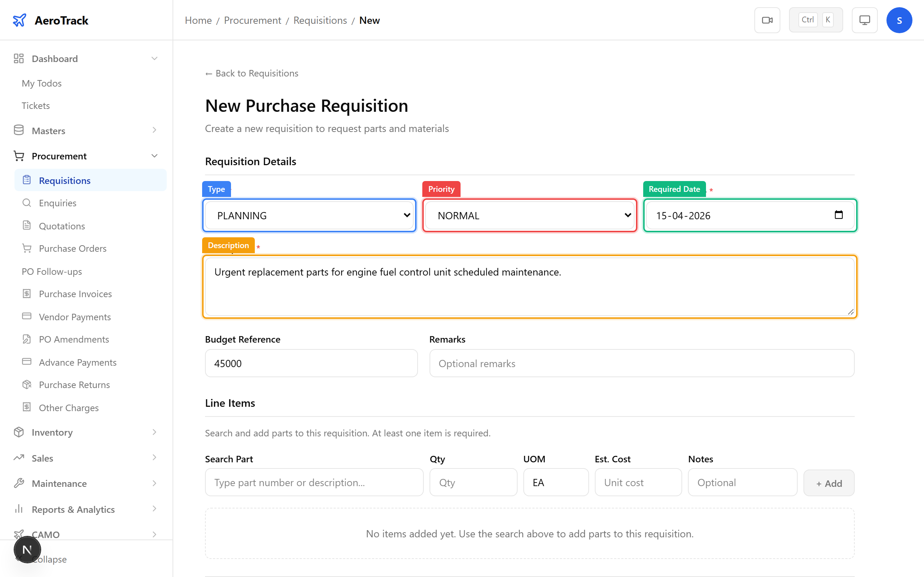Navigate to My Todos in the sidebar
924x577 pixels.
(x=41, y=83)
